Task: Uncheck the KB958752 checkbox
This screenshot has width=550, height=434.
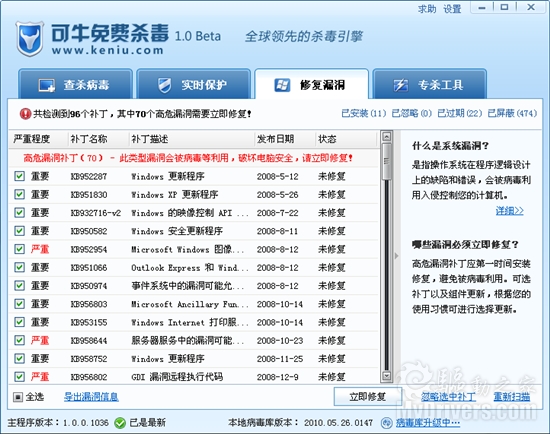Action: [x=19, y=359]
